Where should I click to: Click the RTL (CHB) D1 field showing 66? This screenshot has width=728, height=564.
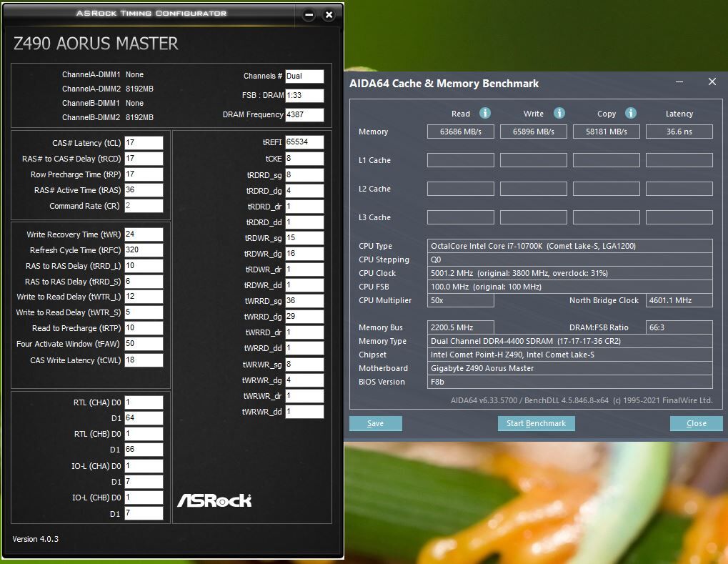[144, 450]
